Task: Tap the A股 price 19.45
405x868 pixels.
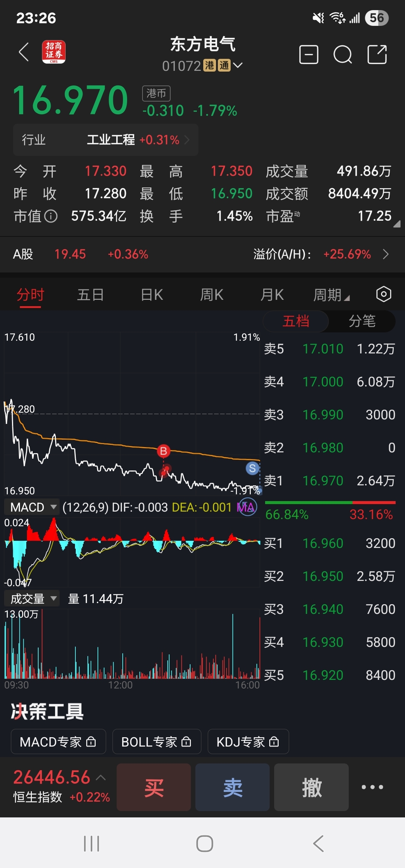Action: point(70,254)
